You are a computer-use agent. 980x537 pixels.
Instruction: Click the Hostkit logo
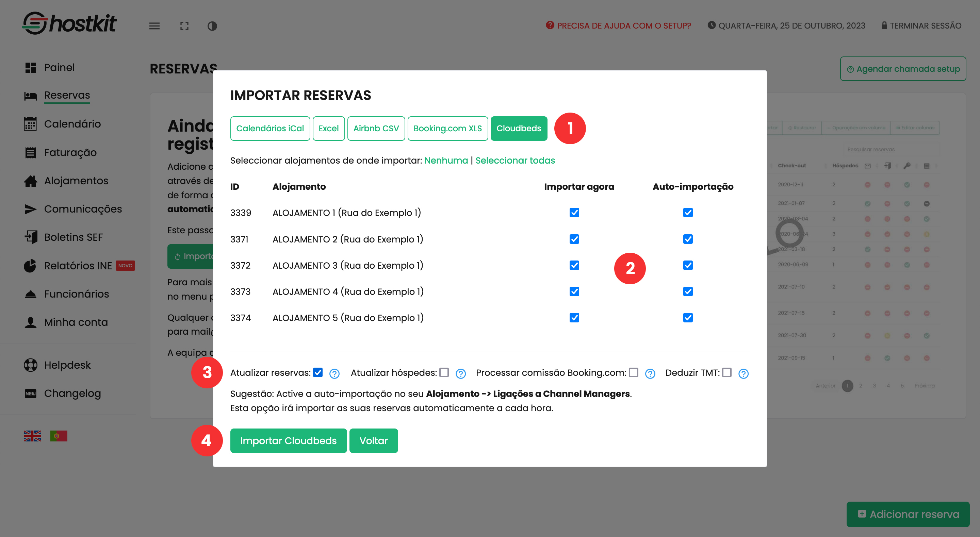70,23
